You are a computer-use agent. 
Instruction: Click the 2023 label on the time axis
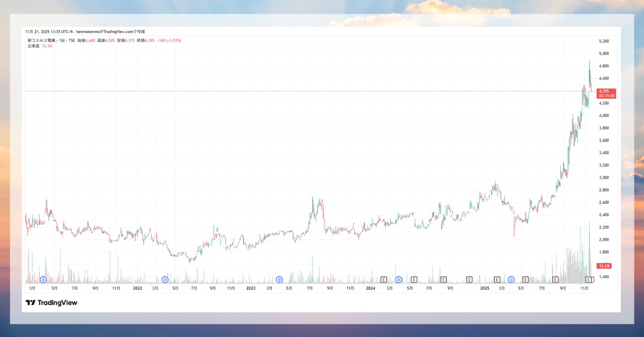click(251, 288)
